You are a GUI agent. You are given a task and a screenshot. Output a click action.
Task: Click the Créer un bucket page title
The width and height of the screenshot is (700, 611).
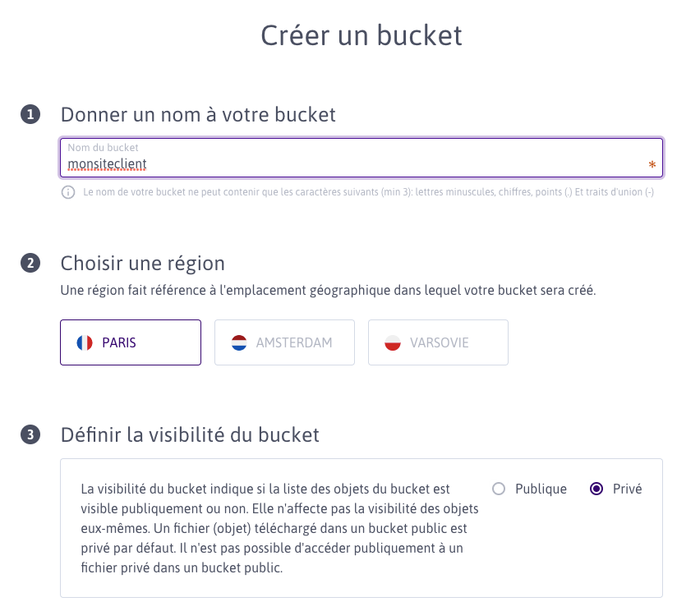click(362, 35)
